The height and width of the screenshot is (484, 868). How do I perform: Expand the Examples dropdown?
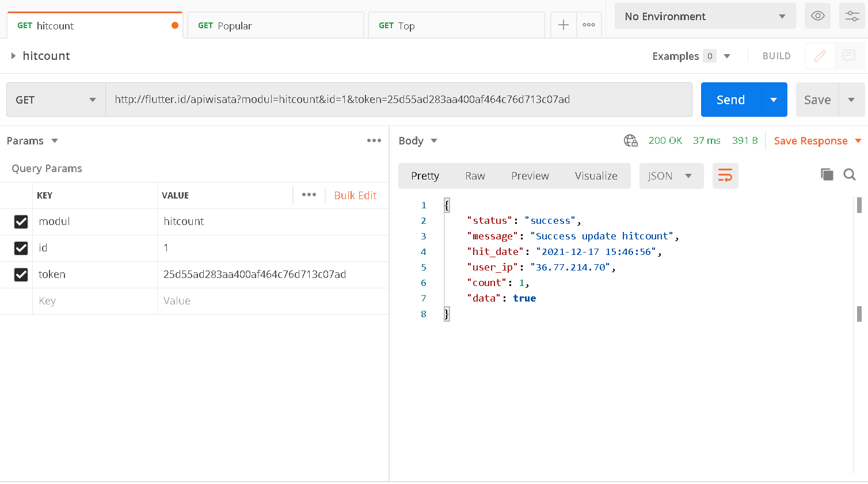pos(727,56)
